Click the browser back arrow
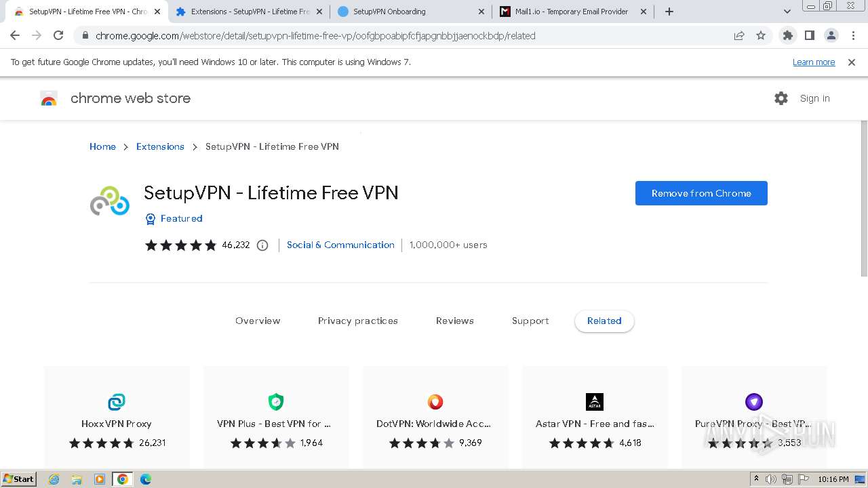This screenshot has width=868, height=488. tap(15, 36)
